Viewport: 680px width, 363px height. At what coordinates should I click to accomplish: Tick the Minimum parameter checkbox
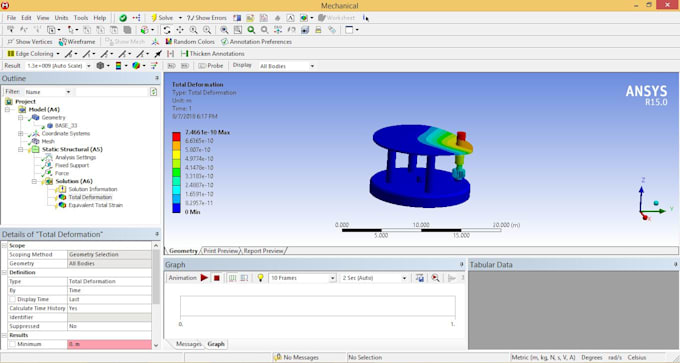click(13, 344)
